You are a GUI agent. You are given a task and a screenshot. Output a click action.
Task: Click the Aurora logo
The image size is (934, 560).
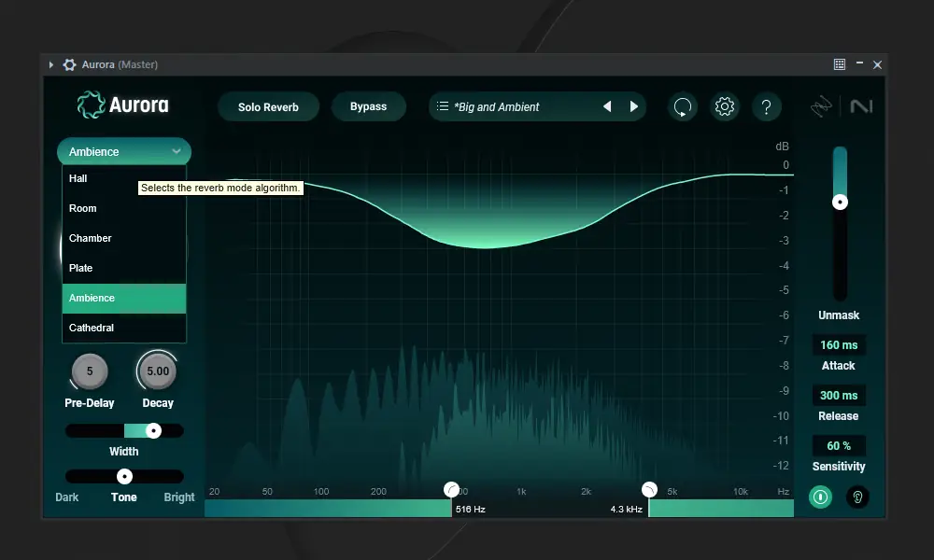122,105
